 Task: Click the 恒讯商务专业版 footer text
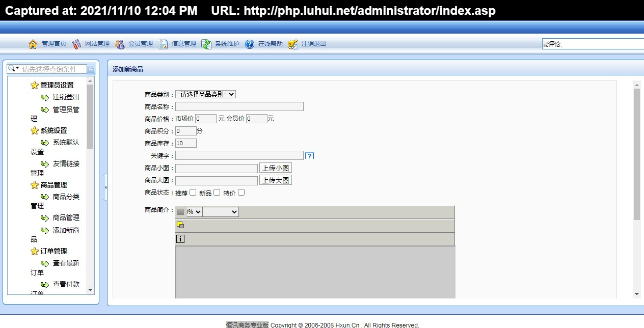[x=247, y=325]
